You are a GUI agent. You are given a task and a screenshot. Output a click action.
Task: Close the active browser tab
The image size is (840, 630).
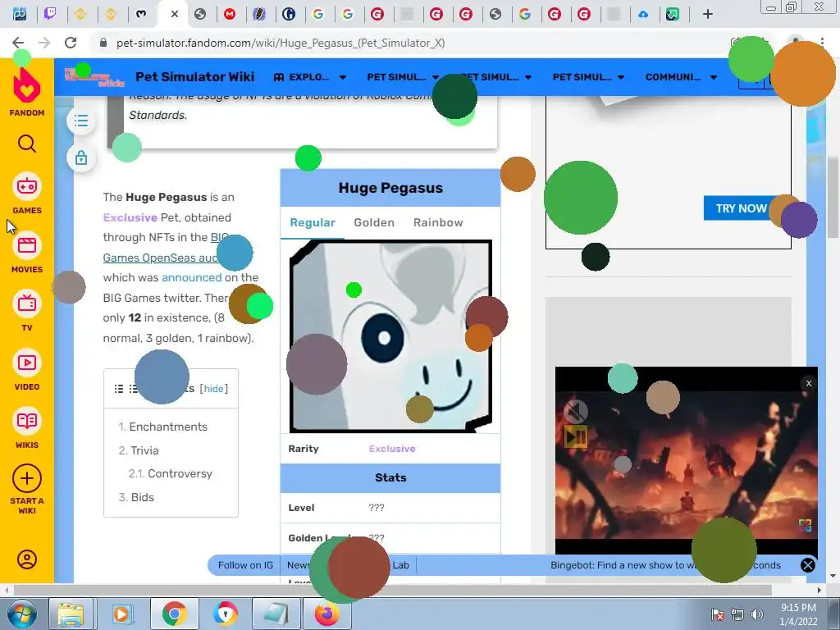[174, 15]
